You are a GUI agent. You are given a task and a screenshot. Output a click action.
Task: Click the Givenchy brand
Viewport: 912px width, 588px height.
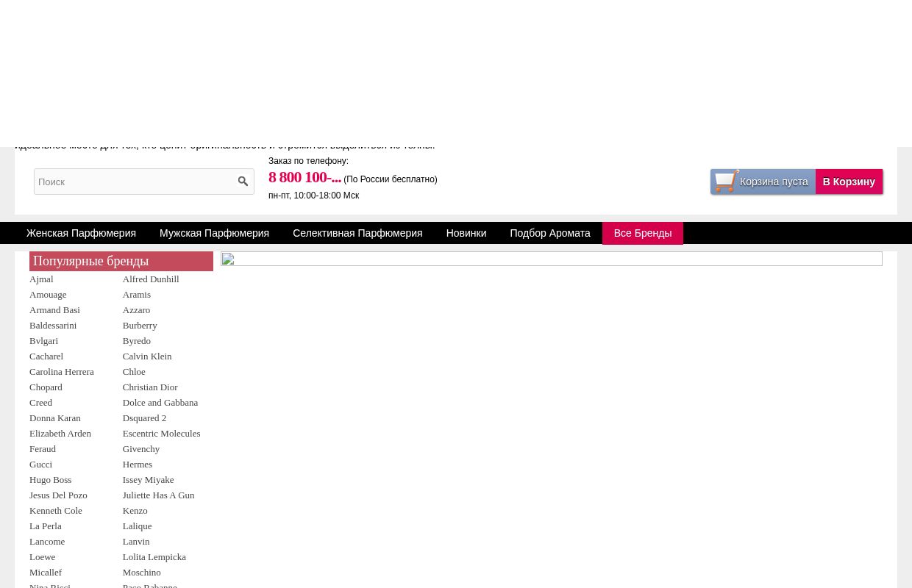pos(140,449)
